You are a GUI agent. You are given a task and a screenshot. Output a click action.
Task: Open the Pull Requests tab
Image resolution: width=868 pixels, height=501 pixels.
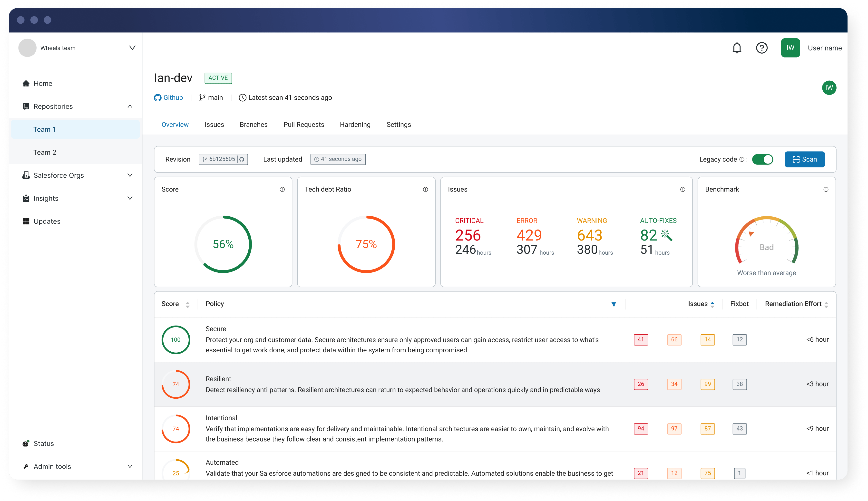point(304,125)
